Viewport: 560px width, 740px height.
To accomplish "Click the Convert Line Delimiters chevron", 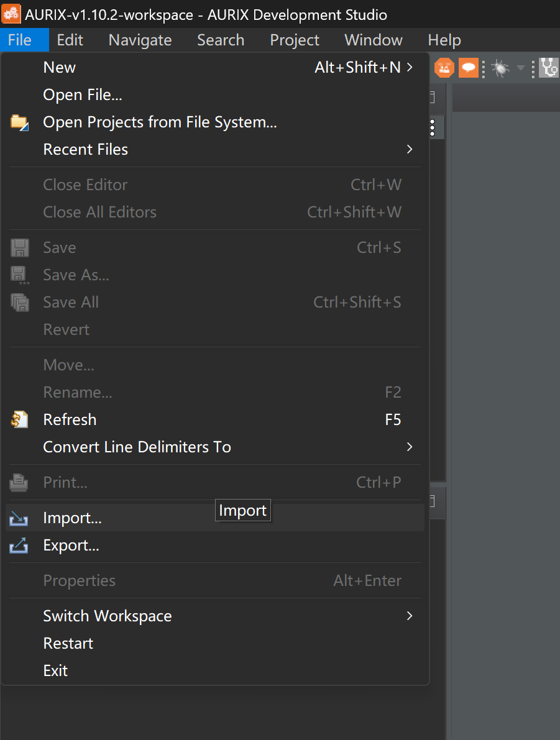I will click(410, 447).
